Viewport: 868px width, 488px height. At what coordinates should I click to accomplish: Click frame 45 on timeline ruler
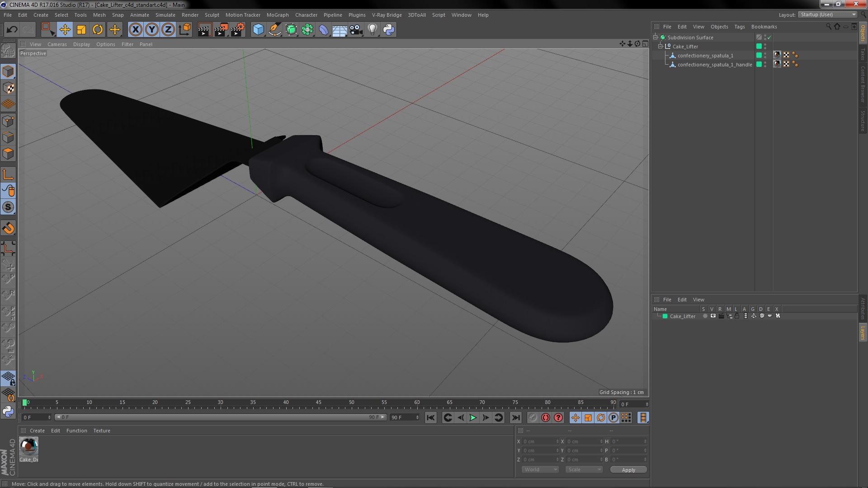coord(319,402)
